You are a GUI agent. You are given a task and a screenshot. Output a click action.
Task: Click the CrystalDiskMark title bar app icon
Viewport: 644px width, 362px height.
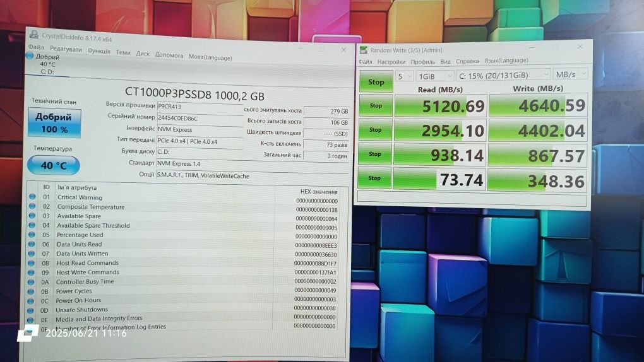click(x=364, y=50)
